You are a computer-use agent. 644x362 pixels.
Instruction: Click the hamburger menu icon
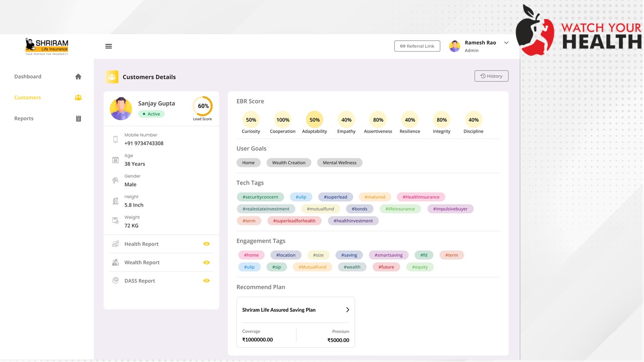tap(108, 46)
